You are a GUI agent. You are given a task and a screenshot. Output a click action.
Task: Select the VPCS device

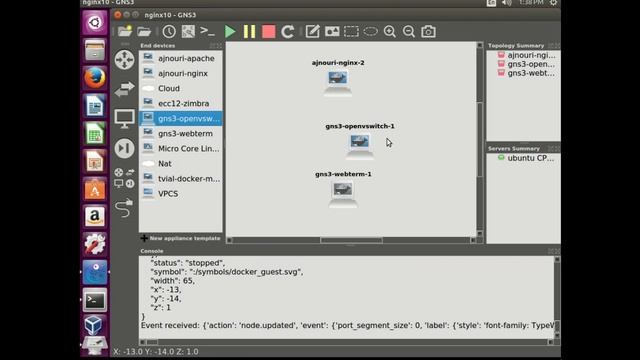pos(180,194)
